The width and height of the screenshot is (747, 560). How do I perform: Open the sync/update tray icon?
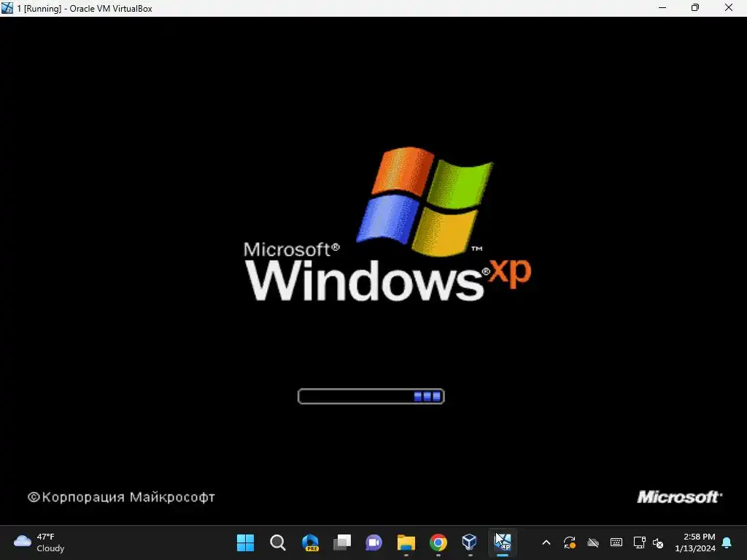tap(569, 542)
